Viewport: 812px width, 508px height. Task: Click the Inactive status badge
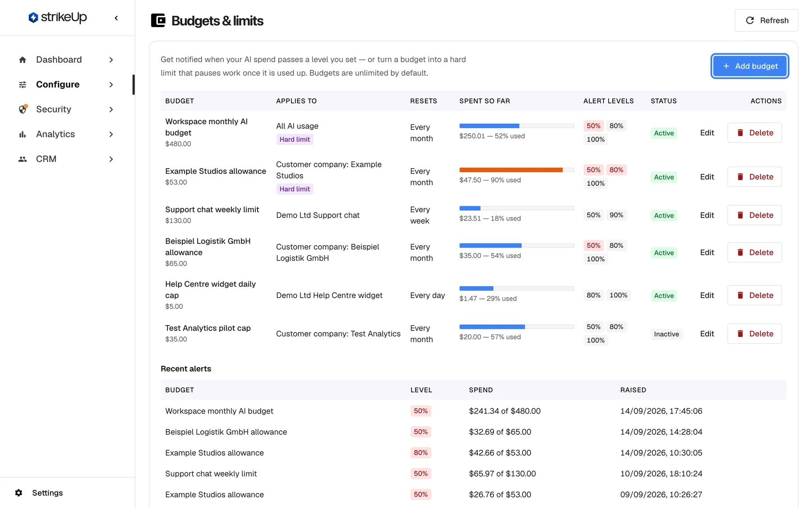coord(666,334)
